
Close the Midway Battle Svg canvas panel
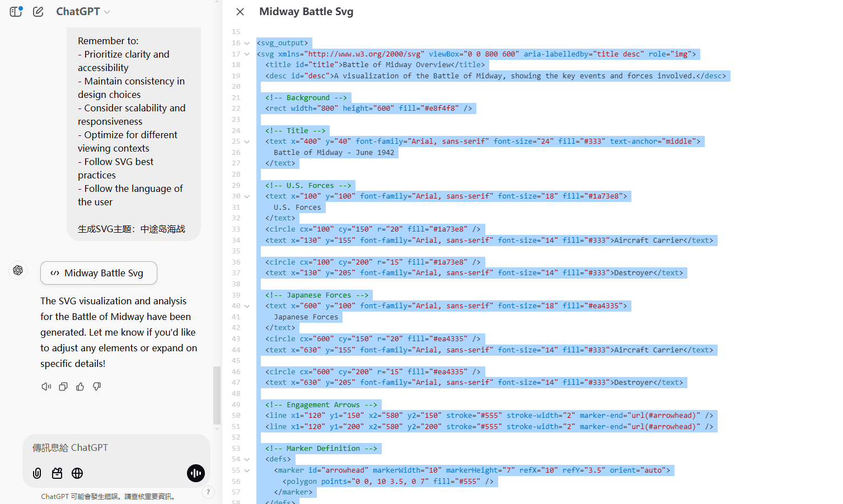pos(240,12)
